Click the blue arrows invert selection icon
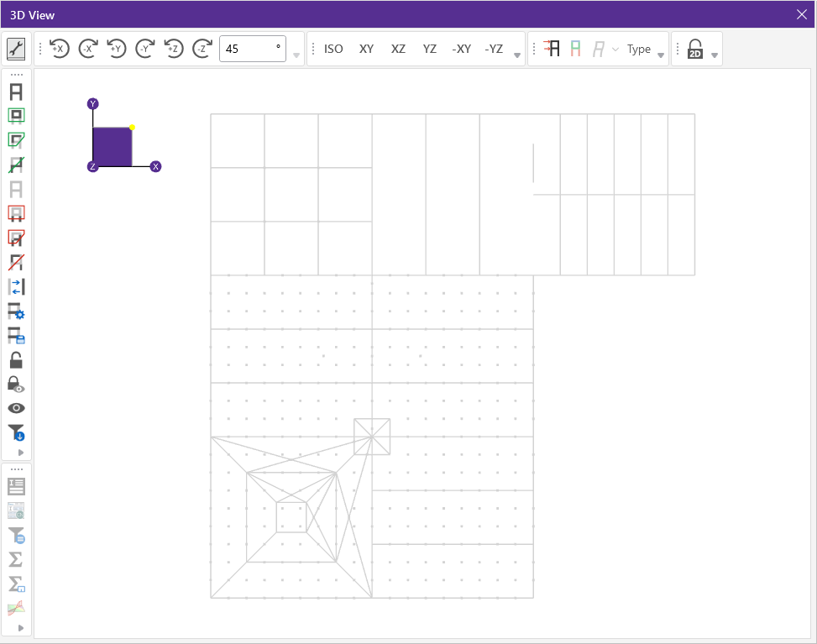This screenshot has width=817, height=644. [16, 286]
